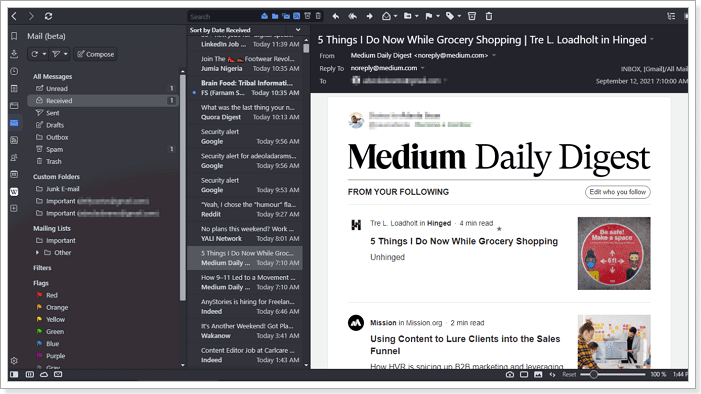Select the Sent folder
Image resolution: width=701 pixels, height=394 pixels.
coord(104,113)
